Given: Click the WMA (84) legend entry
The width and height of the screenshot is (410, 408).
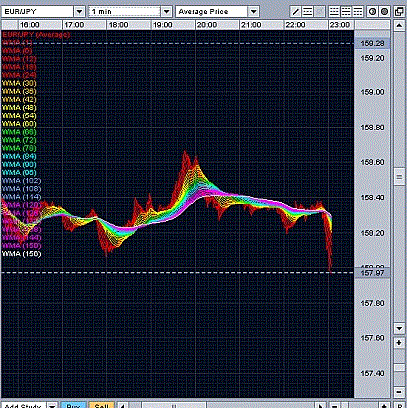Looking at the screenshot, I should coord(19,156).
